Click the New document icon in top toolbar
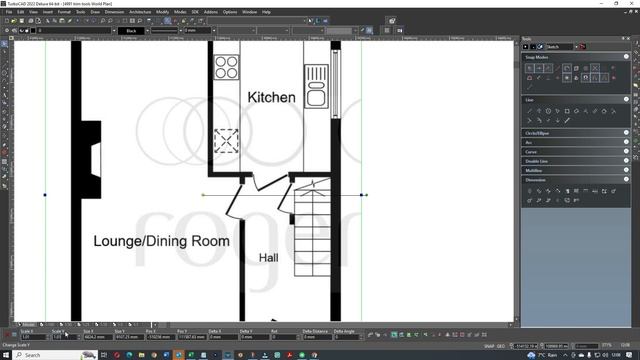This screenshot has width=640, height=360. coord(7,20)
